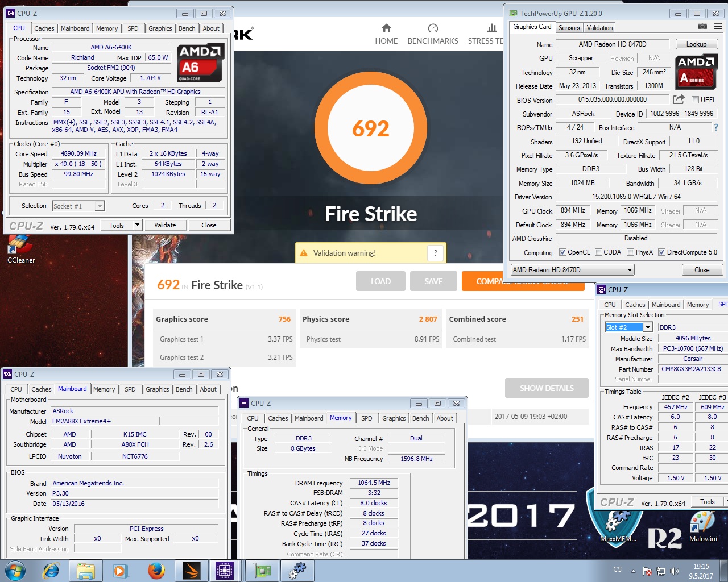728x582 pixels.
Task: Click the BIOS export arrow icon in GPU-Z
Action: [679, 99]
